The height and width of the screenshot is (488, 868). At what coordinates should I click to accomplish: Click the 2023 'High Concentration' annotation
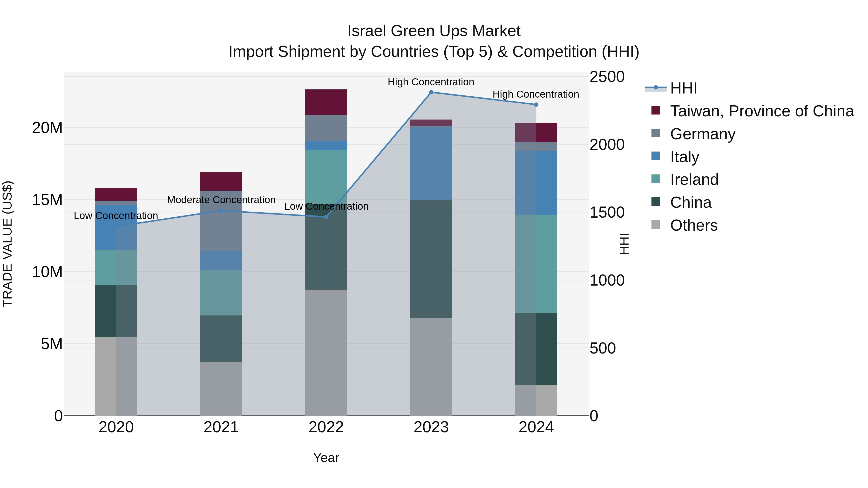[x=431, y=82]
